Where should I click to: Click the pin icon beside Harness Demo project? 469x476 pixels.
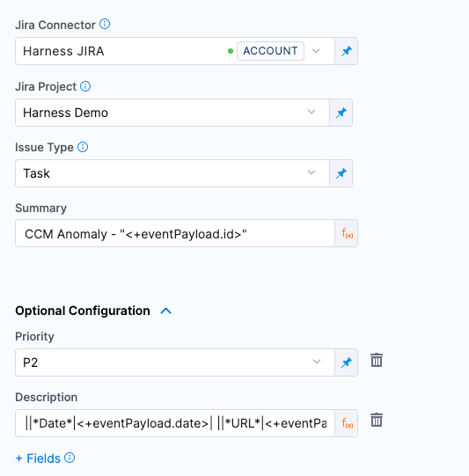point(341,113)
